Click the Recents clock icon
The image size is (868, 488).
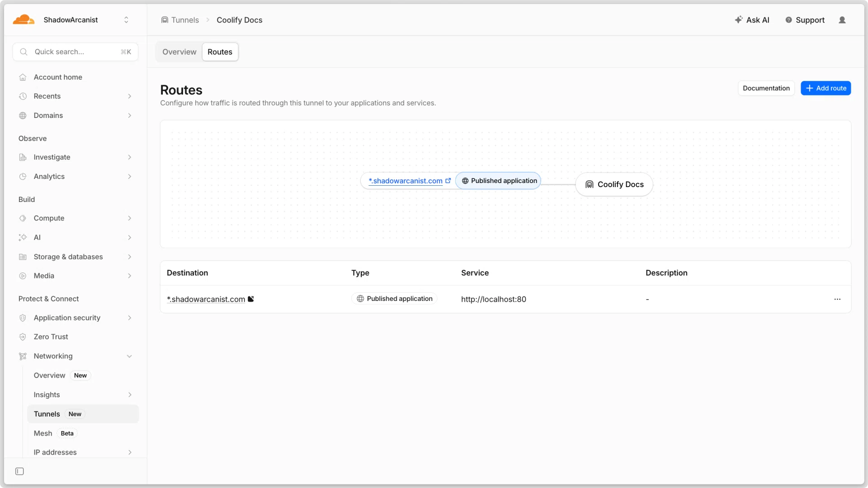(23, 96)
